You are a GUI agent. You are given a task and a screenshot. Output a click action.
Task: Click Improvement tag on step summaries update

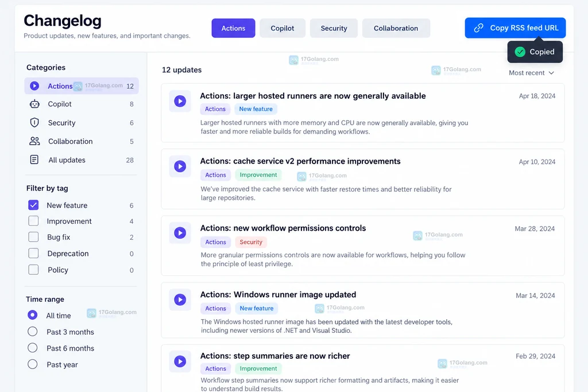(x=258, y=369)
